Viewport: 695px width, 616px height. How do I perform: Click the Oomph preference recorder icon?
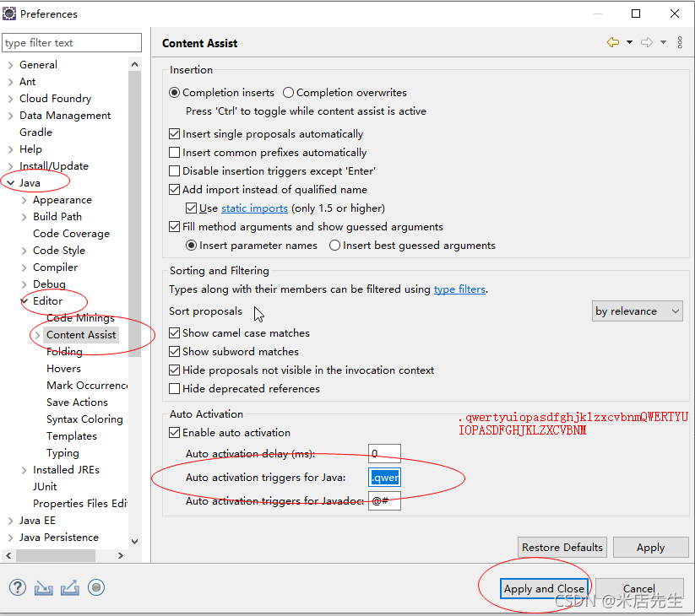pos(95,587)
